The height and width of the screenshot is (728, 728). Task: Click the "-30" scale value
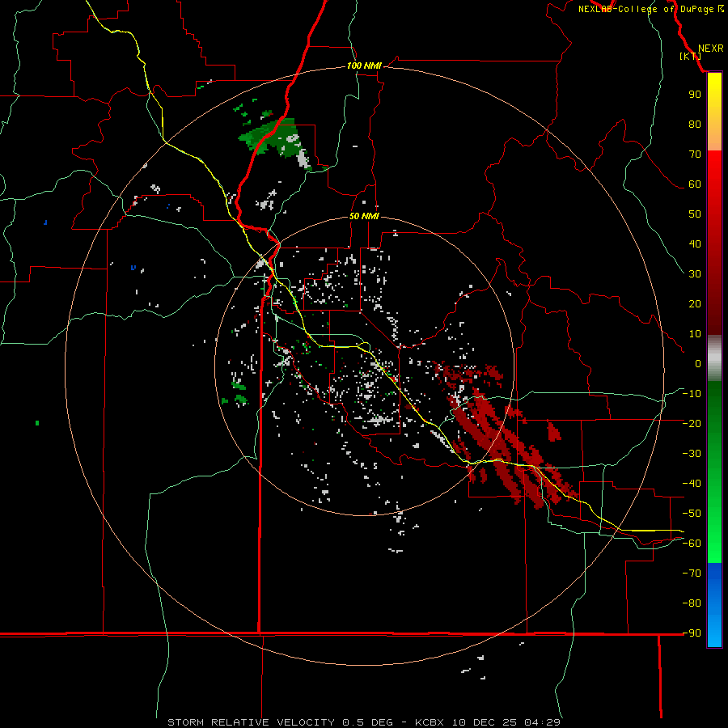(x=692, y=454)
